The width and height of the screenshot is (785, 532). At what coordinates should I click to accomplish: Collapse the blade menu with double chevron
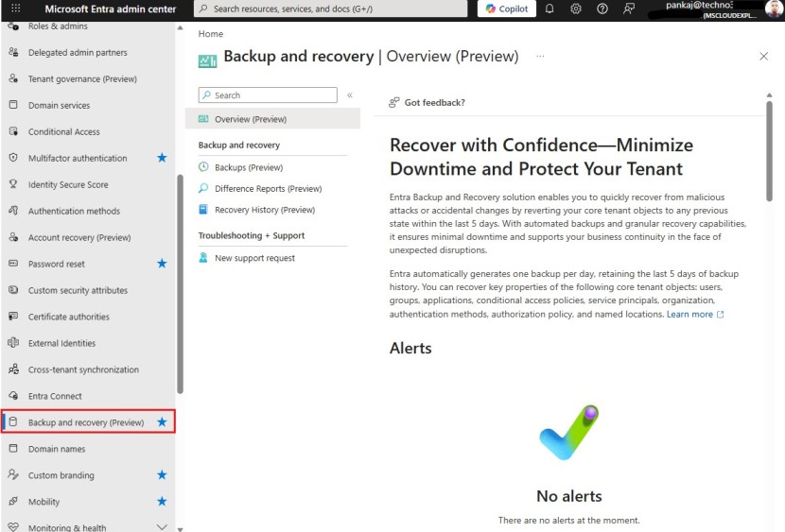[350, 95]
